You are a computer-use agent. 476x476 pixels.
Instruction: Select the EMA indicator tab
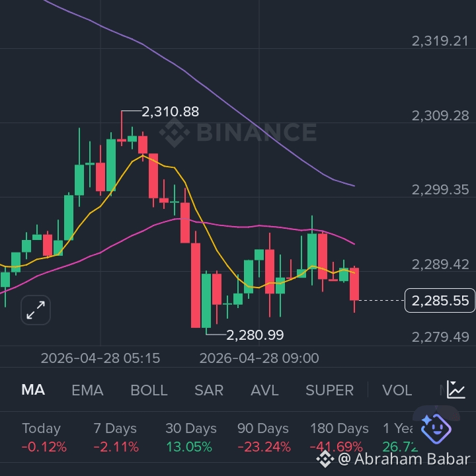click(87, 390)
